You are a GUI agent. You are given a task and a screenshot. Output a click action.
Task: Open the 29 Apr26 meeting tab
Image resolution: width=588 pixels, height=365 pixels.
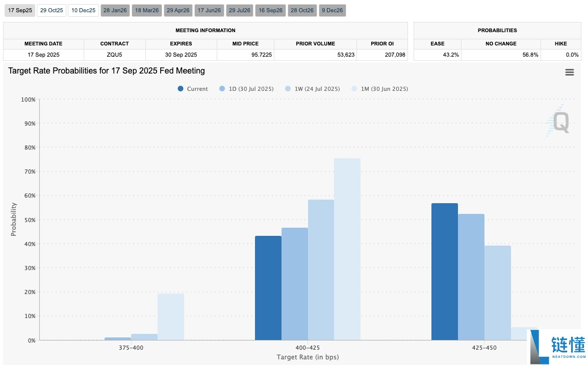coord(178,10)
